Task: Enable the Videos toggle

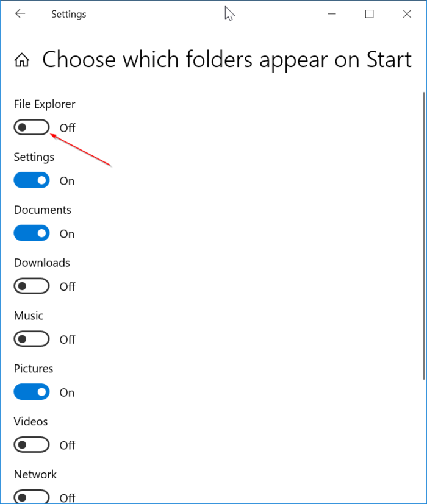Action: pyautogui.click(x=31, y=444)
